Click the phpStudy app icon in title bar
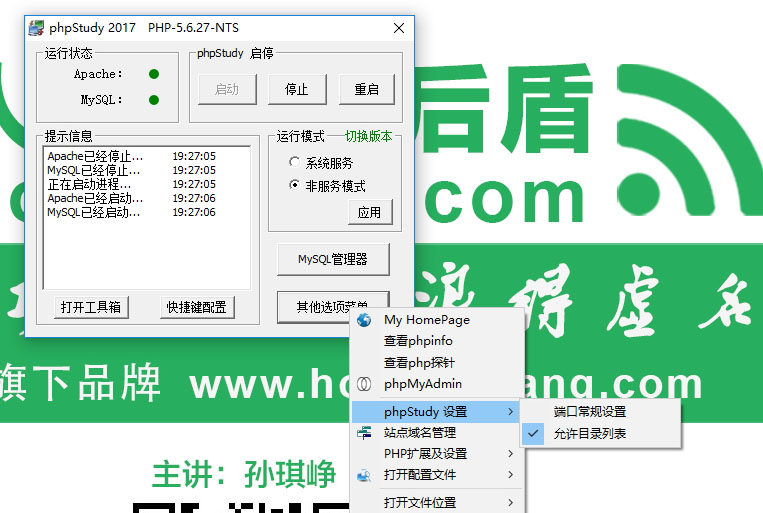The image size is (763, 513). tap(36, 28)
